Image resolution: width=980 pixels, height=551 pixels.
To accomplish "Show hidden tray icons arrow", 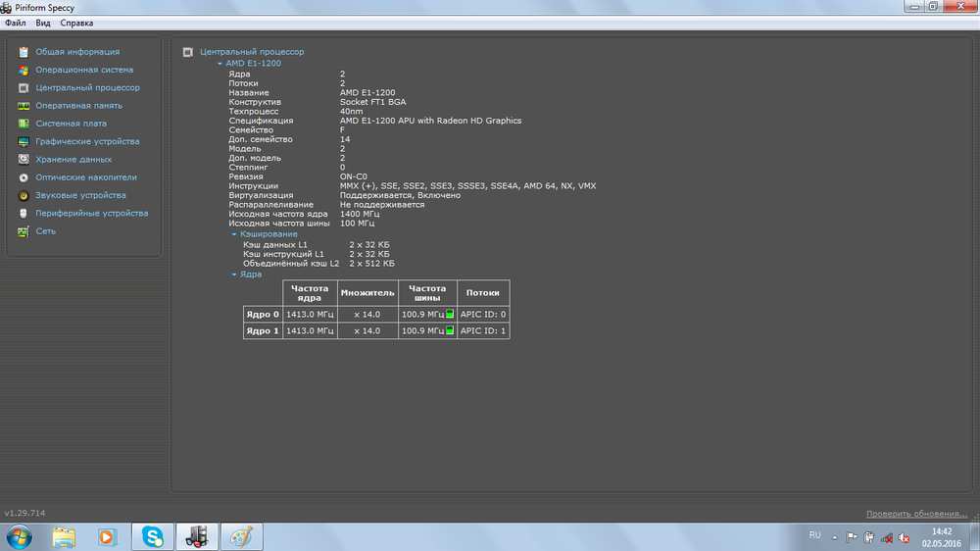I will pos(834,537).
